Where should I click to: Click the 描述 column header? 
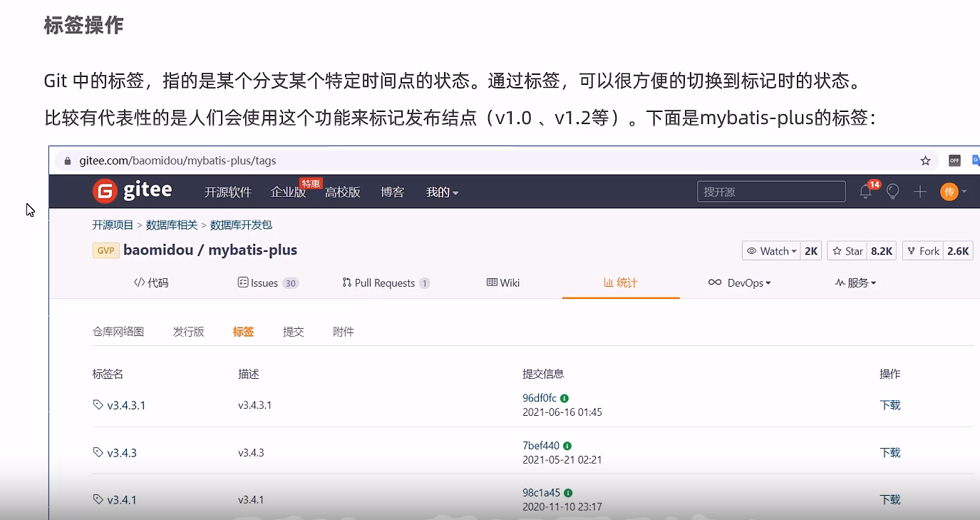(x=249, y=374)
